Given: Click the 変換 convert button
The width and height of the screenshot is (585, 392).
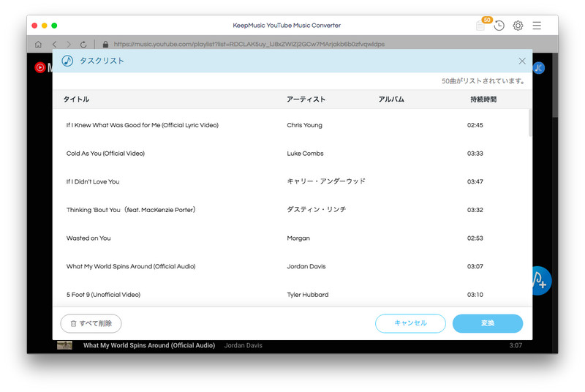Looking at the screenshot, I should [x=488, y=323].
